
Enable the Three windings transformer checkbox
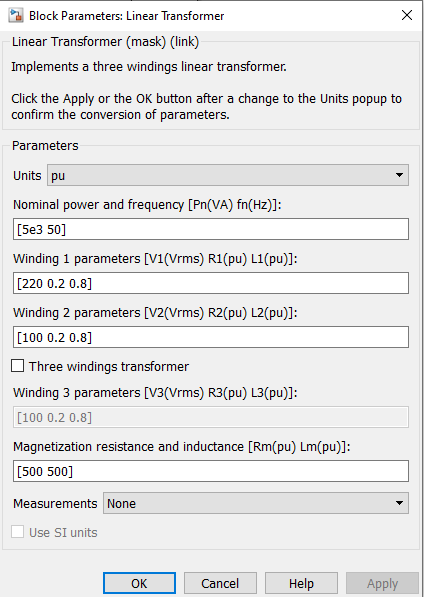point(18,366)
